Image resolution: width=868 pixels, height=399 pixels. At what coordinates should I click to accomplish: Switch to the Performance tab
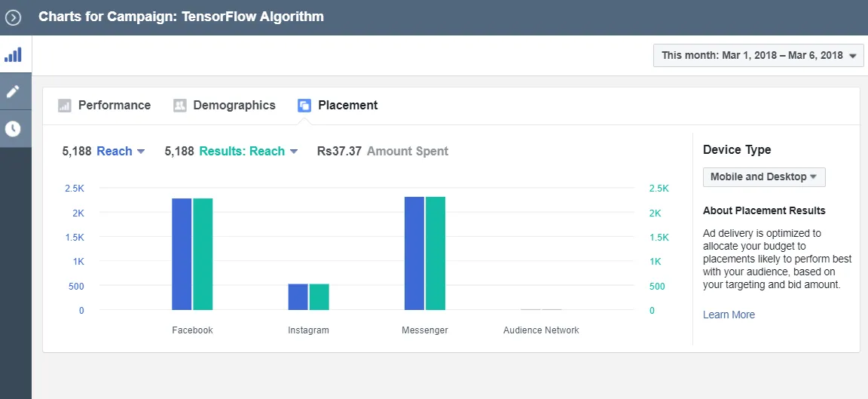coord(114,106)
